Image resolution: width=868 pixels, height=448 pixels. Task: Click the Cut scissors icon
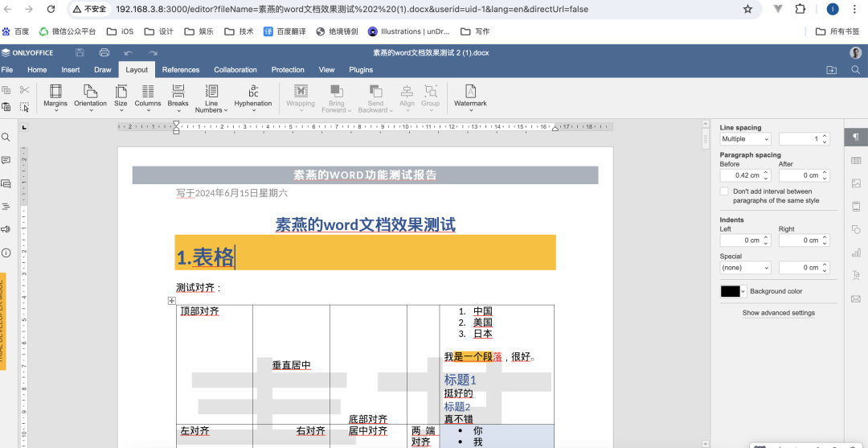click(24, 90)
